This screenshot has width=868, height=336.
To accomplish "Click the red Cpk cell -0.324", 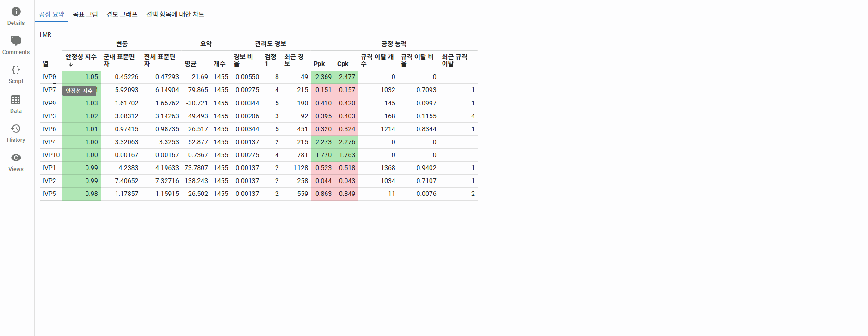I will pyautogui.click(x=346, y=129).
